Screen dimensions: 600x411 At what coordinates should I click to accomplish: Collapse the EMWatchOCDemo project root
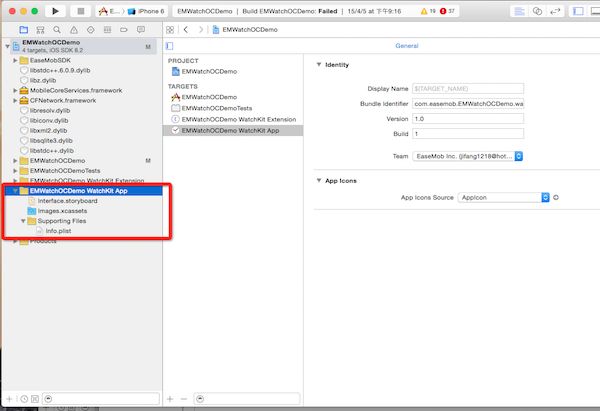[x=7, y=46]
